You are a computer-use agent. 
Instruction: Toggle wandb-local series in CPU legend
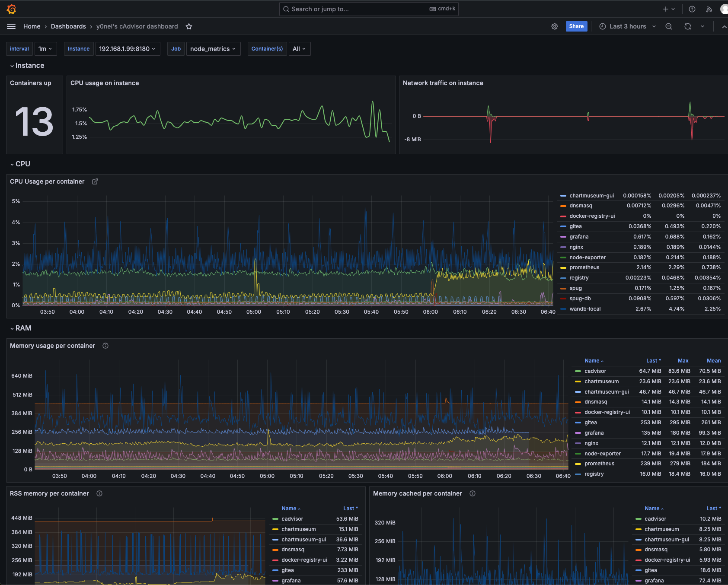coord(585,309)
